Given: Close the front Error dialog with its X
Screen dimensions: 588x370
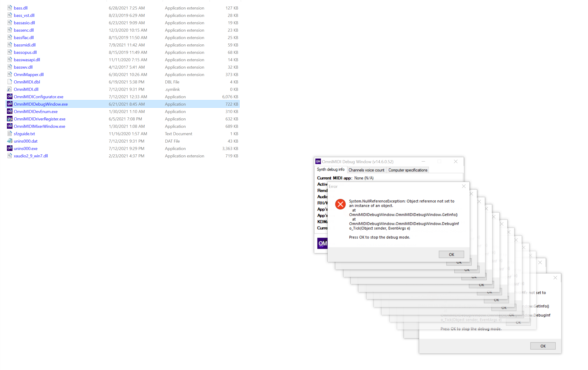Looking at the screenshot, I should [x=463, y=186].
